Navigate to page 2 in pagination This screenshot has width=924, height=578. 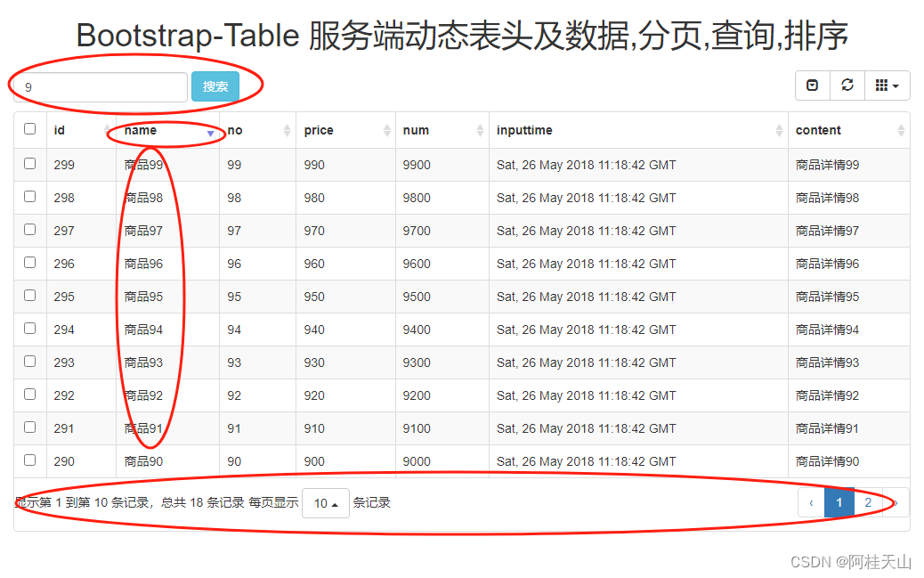[x=868, y=502]
